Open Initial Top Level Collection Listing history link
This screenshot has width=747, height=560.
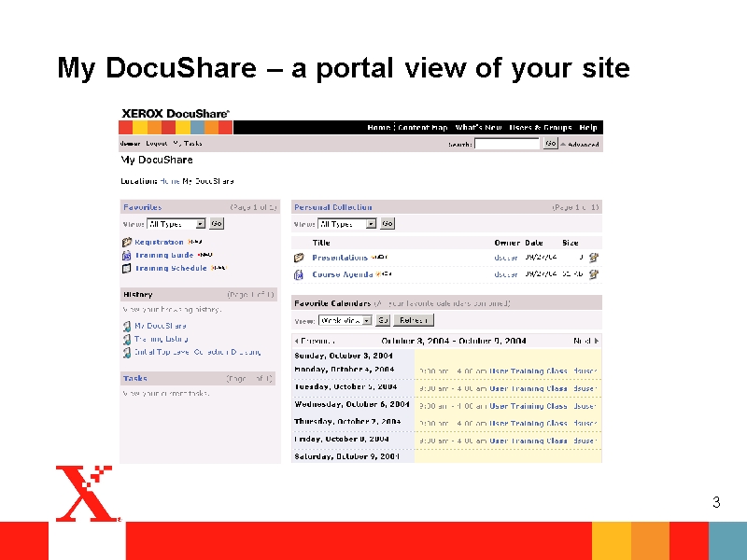(198, 353)
